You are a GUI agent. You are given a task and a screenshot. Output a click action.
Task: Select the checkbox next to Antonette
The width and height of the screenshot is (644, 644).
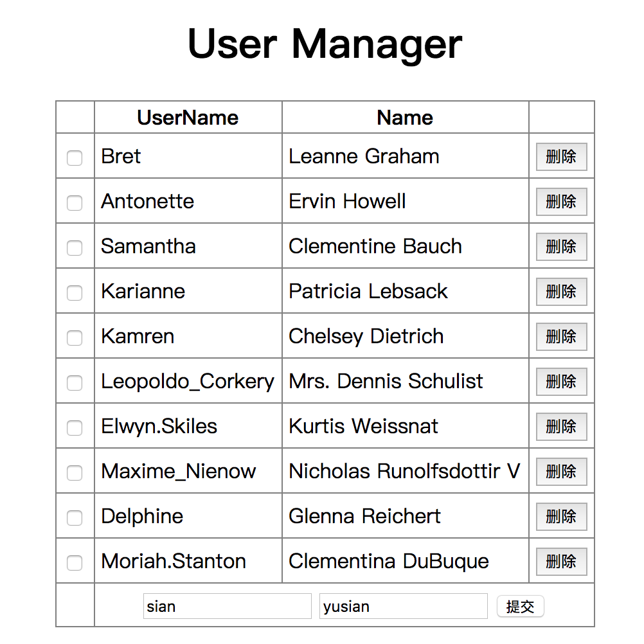(x=75, y=202)
